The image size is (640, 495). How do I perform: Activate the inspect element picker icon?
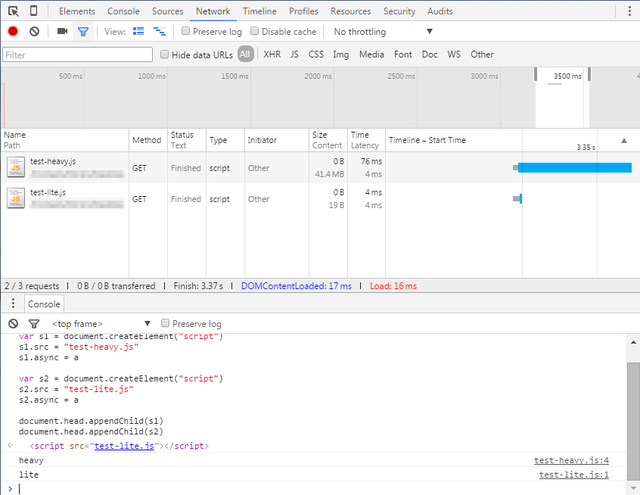tap(13, 11)
